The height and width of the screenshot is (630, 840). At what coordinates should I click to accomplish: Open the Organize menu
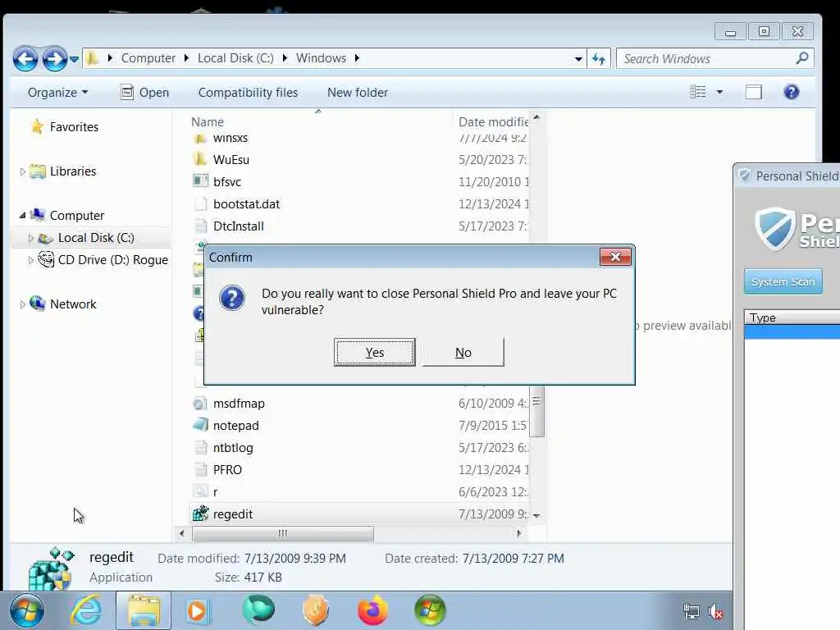pyautogui.click(x=58, y=92)
